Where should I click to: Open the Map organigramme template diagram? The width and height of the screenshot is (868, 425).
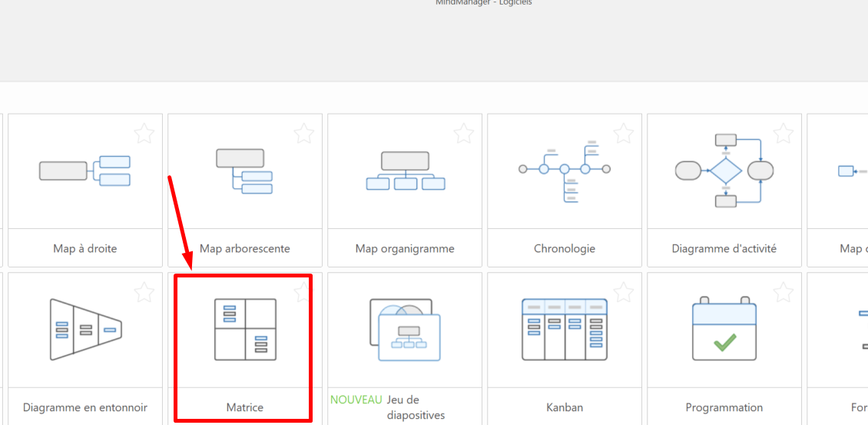[x=405, y=171]
